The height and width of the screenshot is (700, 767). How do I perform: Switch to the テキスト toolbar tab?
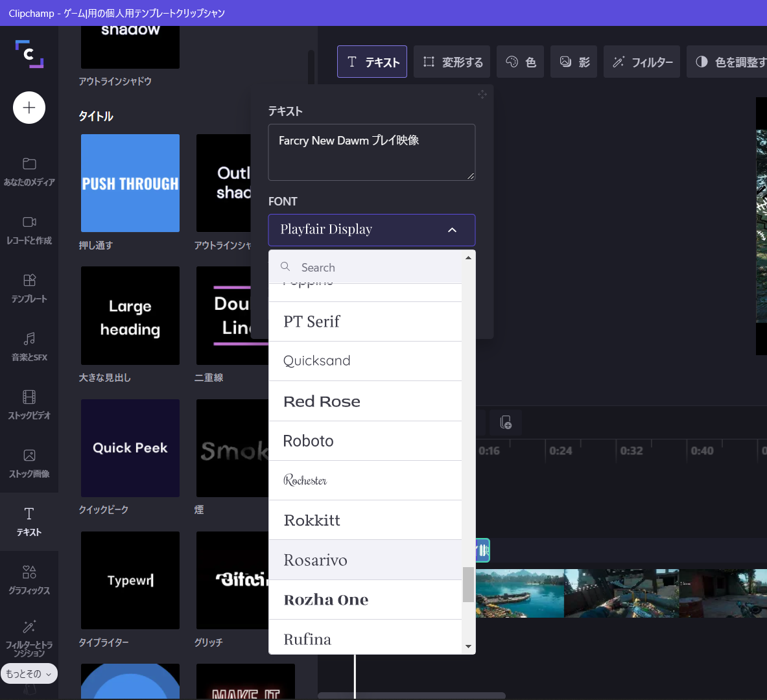click(372, 62)
